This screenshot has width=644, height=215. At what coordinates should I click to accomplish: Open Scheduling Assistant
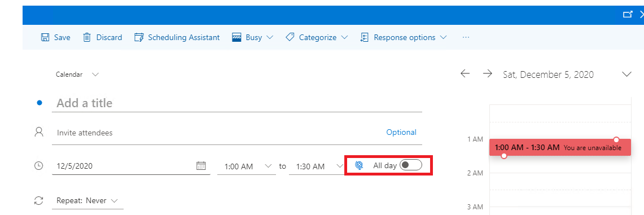(x=177, y=37)
